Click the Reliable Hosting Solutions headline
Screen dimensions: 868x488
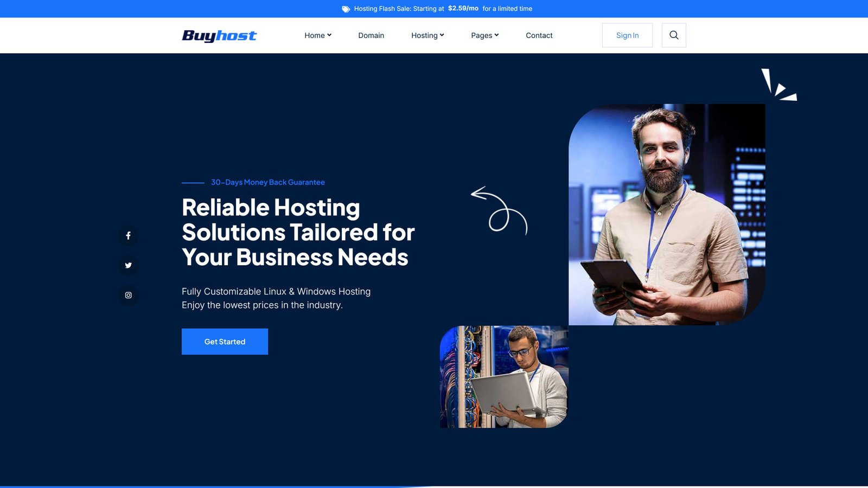[298, 233]
